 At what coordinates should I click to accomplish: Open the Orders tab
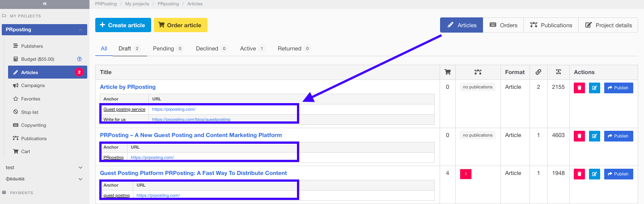point(503,25)
